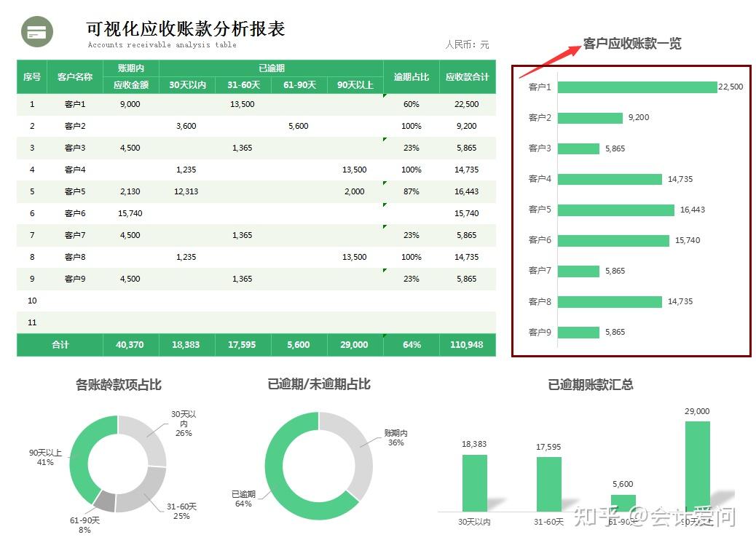Click the 30天以内 table column header
Viewport: 756px width, 548px height.
pos(187,85)
